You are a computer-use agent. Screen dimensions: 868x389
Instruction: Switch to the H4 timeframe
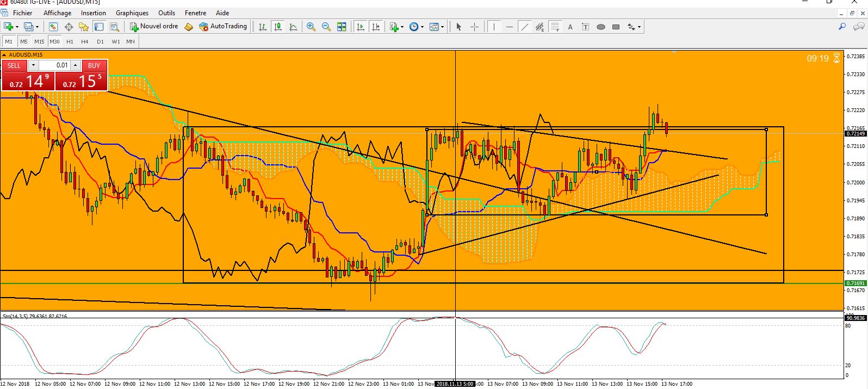click(x=84, y=41)
